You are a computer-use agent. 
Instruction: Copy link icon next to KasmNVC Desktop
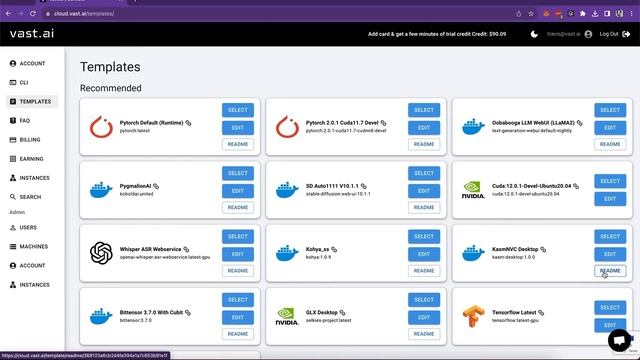point(543,249)
